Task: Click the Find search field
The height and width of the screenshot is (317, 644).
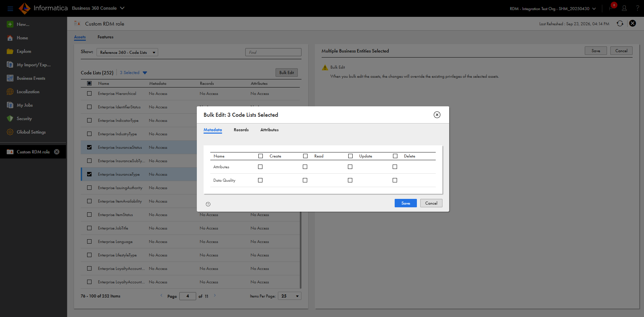Action: point(273,52)
